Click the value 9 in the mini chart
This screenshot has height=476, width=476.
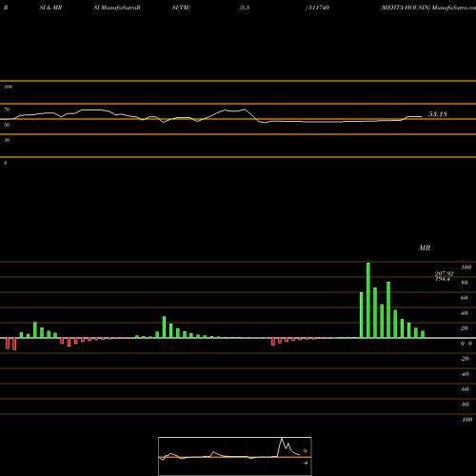305,450
